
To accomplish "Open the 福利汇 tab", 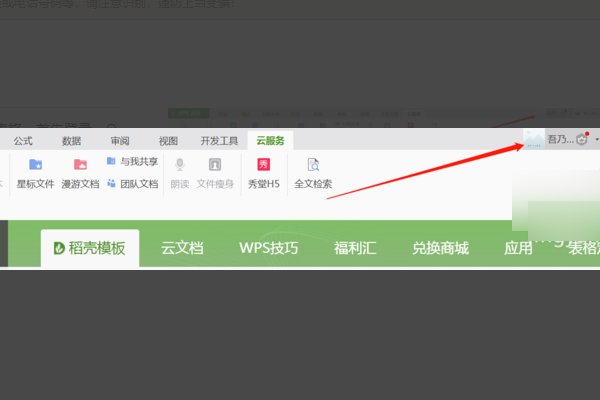I will 355,248.
